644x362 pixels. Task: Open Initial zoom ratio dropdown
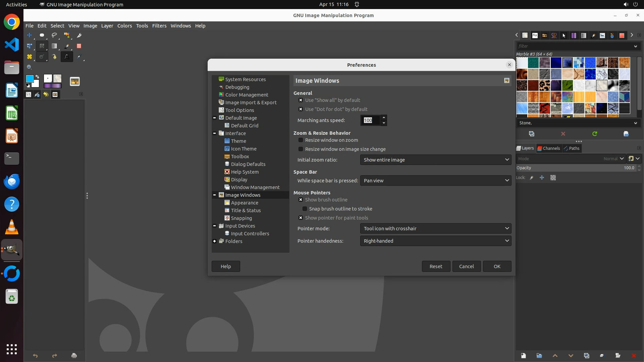click(435, 160)
